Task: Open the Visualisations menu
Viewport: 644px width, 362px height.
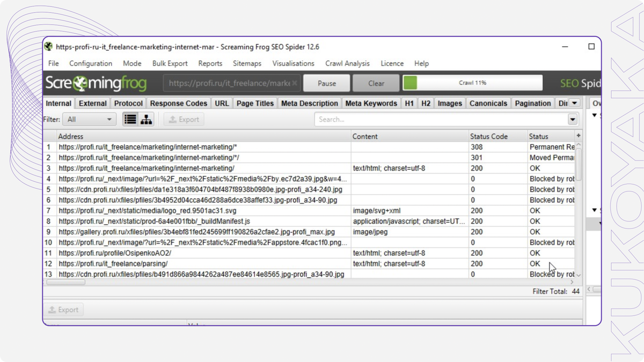Action: [293, 63]
